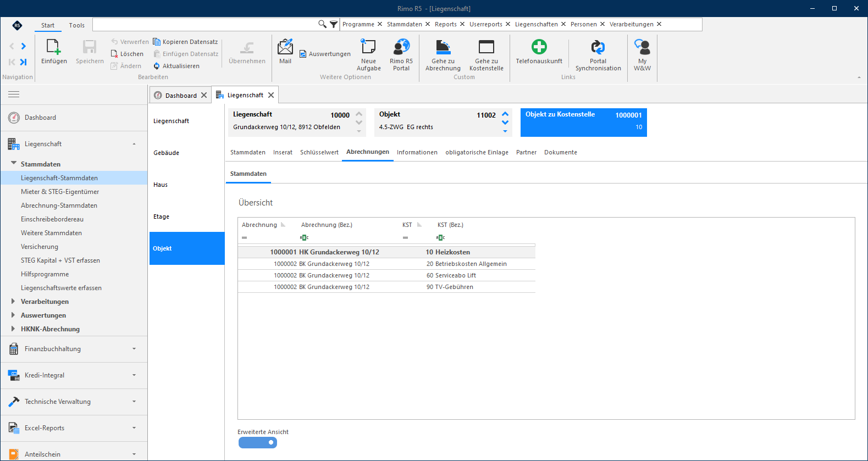Jump to last record navigation arrow

(x=24, y=62)
